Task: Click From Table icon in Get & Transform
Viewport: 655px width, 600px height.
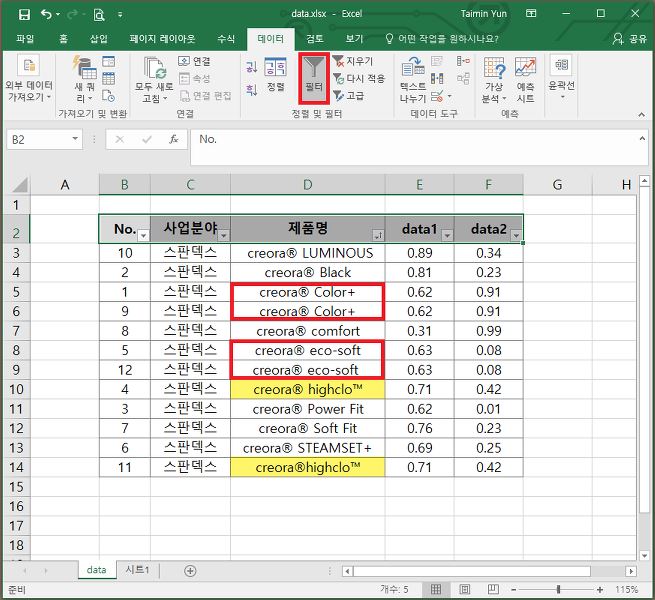Action: (x=108, y=79)
